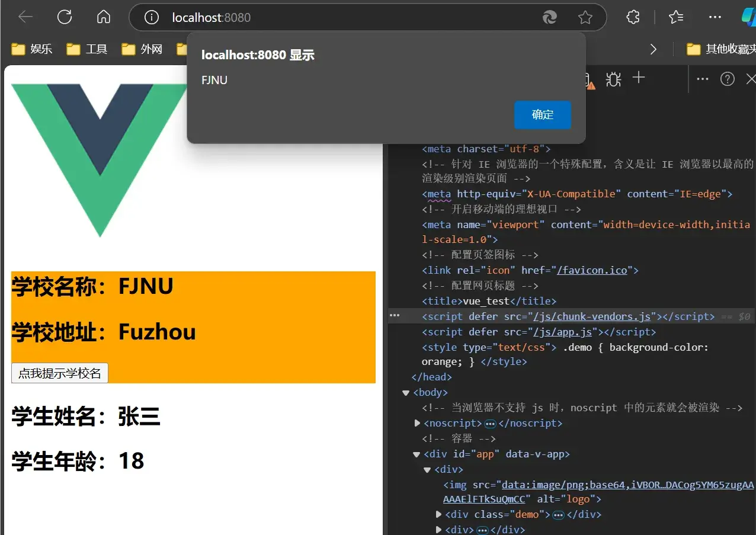Click the 学生姓名：张三 heading
The width and height of the screenshot is (756, 535).
tap(86, 416)
